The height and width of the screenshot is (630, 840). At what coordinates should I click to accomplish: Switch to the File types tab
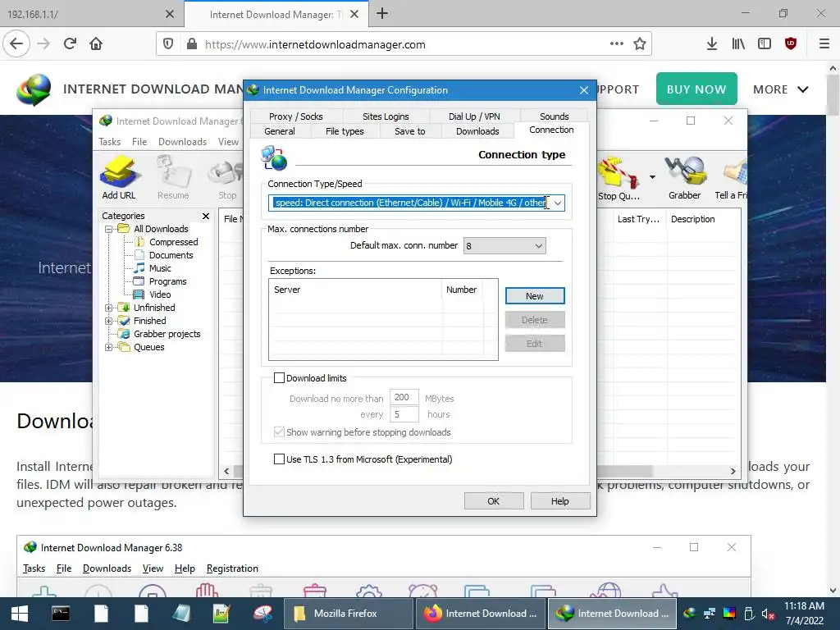pyautogui.click(x=345, y=131)
